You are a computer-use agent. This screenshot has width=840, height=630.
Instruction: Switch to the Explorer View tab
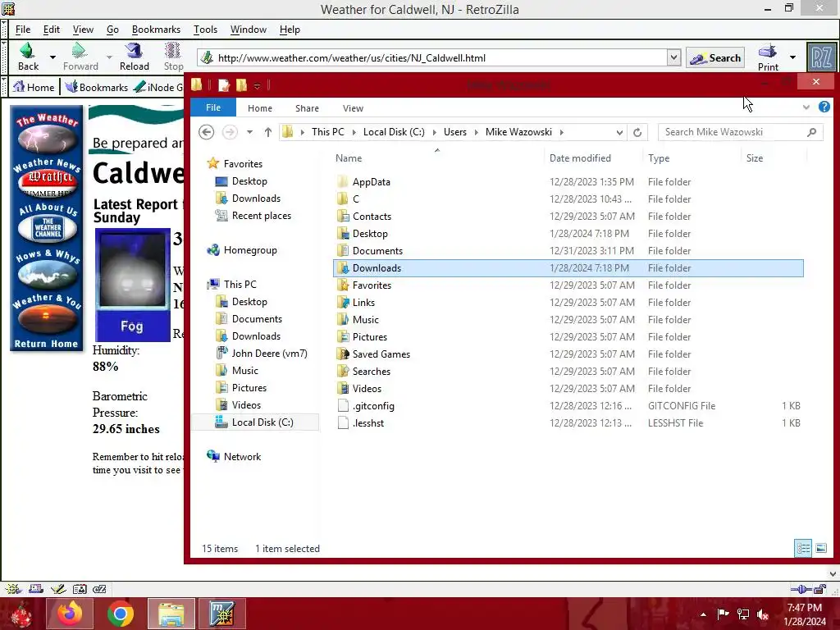click(353, 108)
